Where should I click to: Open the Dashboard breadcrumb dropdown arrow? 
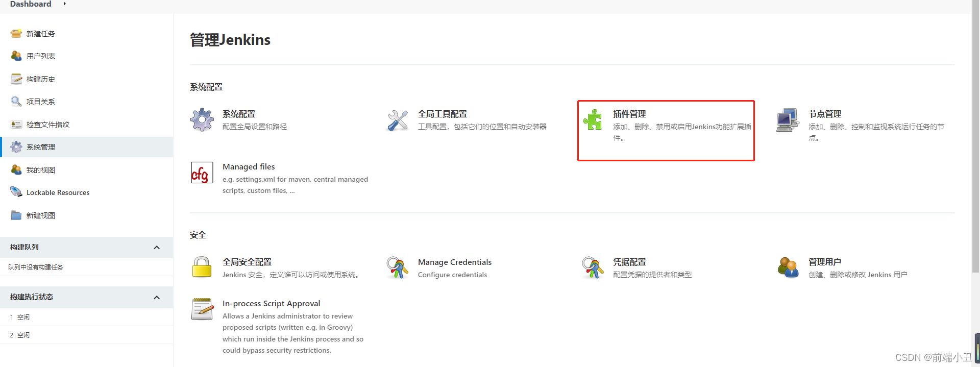[64, 4]
